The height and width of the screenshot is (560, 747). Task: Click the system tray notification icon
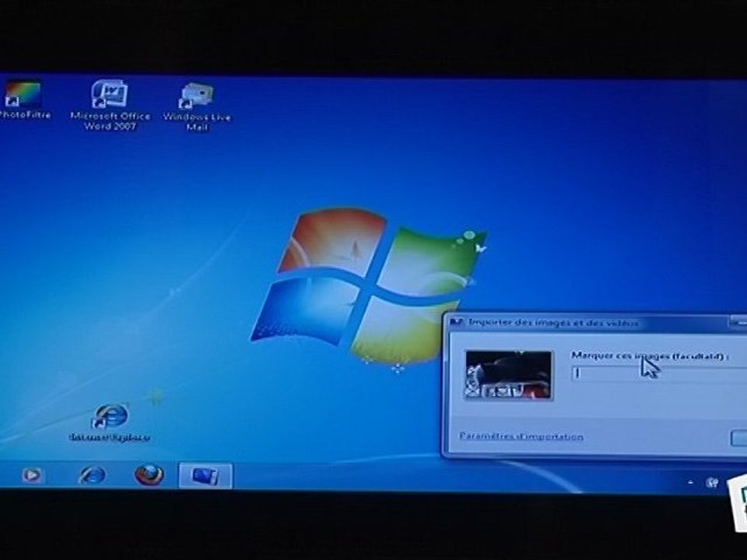(712, 482)
